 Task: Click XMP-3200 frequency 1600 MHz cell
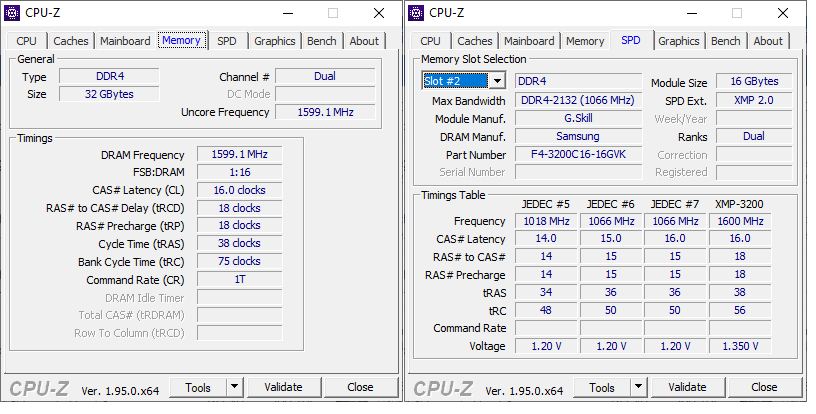point(740,221)
